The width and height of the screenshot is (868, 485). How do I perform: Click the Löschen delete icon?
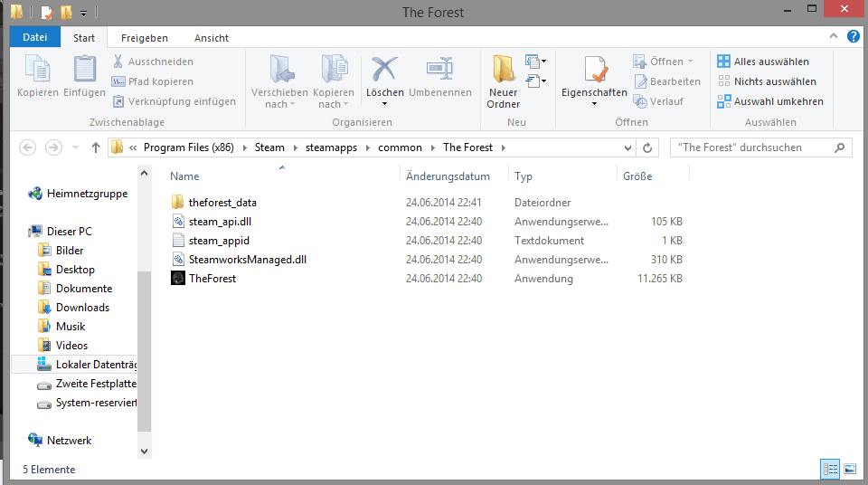coord(385,71)
